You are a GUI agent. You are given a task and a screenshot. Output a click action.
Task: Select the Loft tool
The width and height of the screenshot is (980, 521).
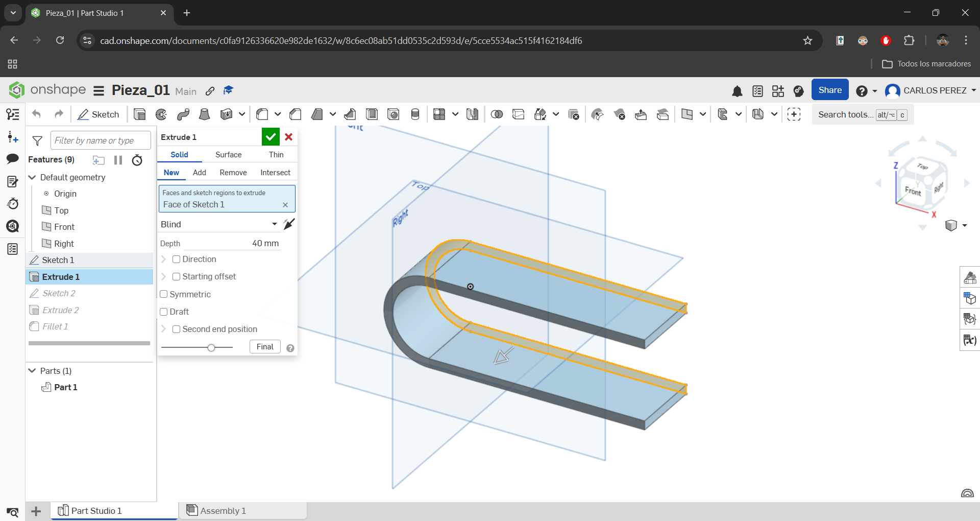[x=205, y=114]
